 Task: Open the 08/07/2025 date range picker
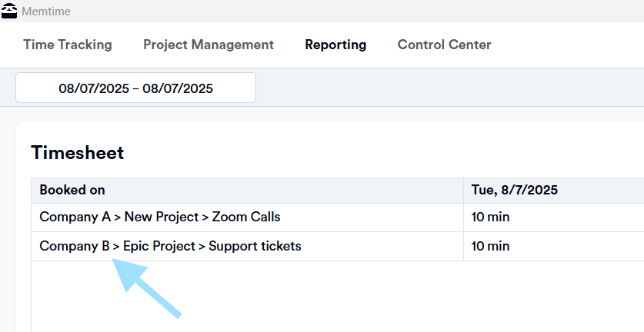[135, 88]
